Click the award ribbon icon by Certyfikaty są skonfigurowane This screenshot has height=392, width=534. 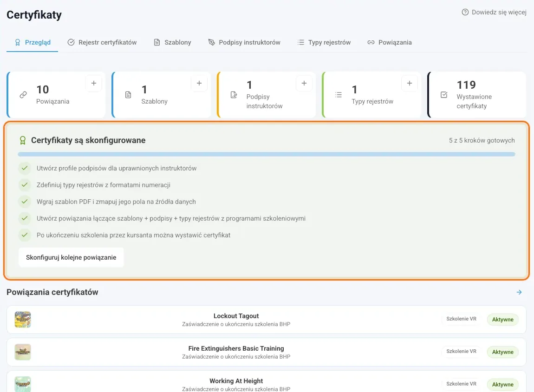pyautogui.click(x=22, y=140)
